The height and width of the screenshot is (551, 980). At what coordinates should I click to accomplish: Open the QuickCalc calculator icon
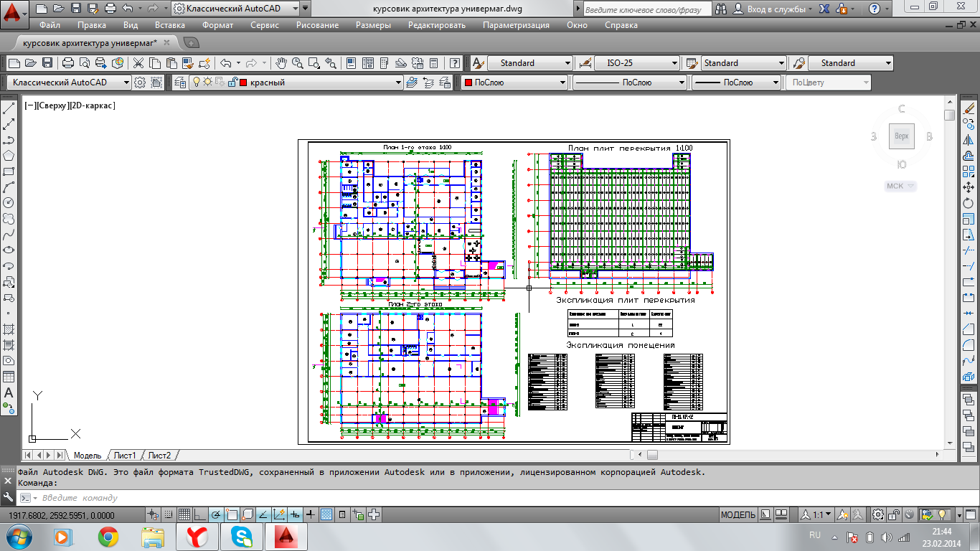433,62
